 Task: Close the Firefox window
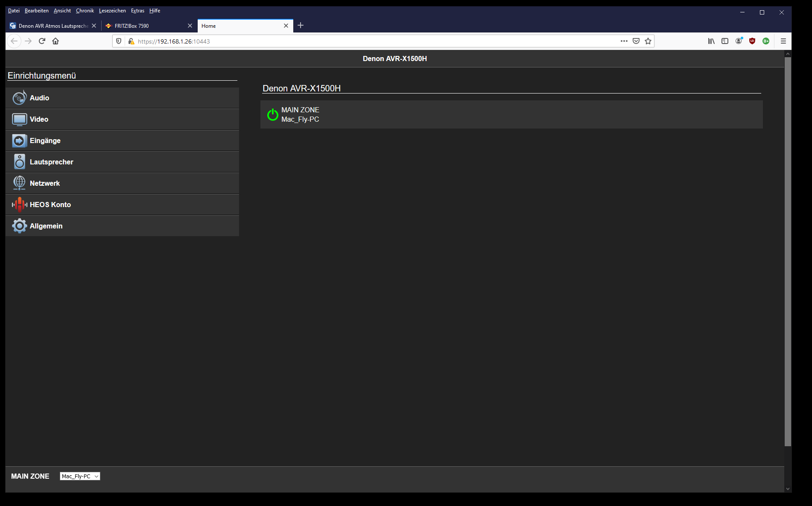pos(782,12)
